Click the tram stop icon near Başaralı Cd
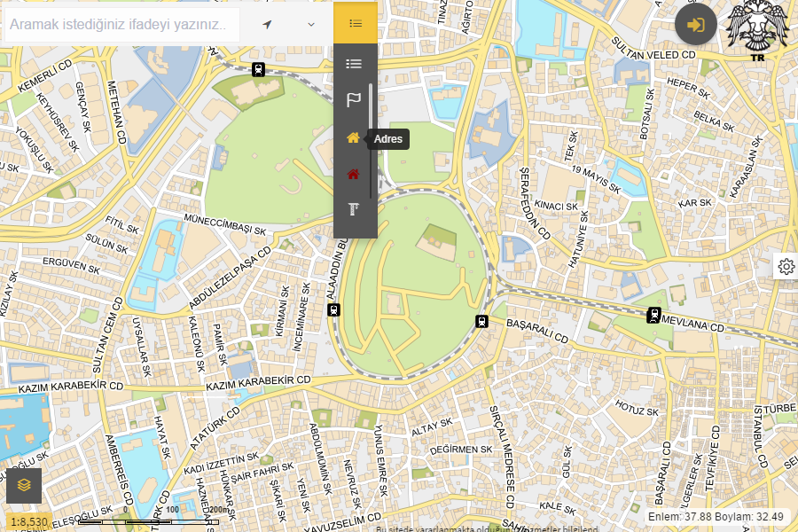Screen dimensions: 798x532 pyautogui.click(x=482, y=321)
